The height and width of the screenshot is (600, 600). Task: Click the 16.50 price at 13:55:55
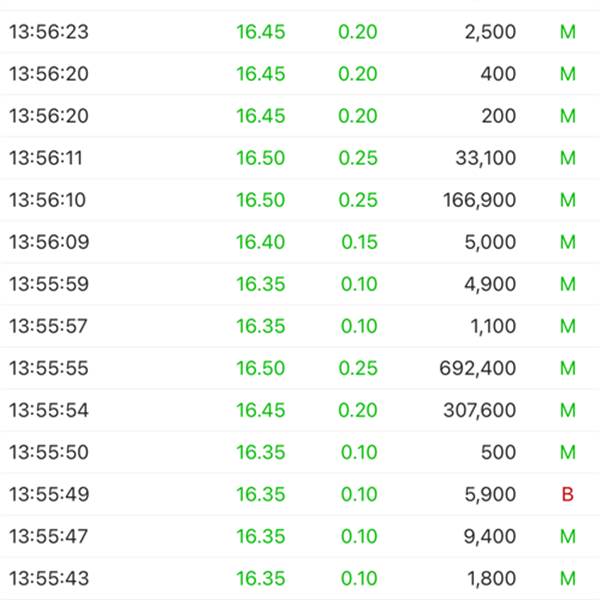[261, 368]
